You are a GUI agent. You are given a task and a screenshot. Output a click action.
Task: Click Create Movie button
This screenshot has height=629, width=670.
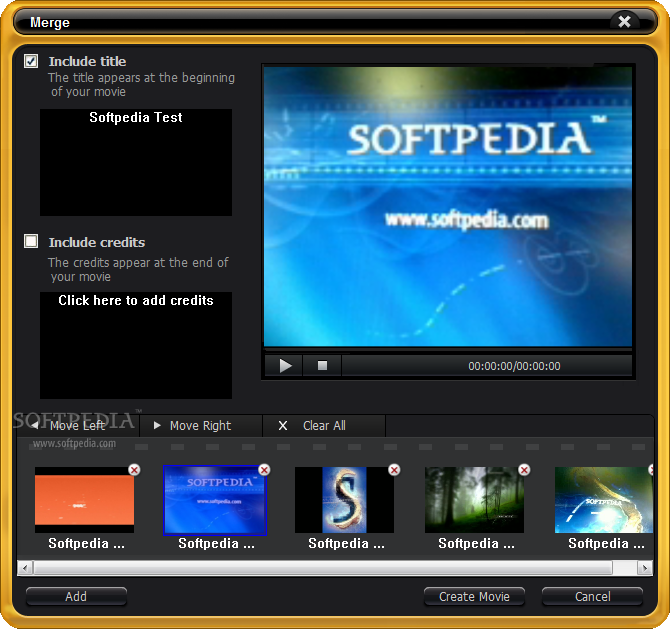click(x=474, y=597)
